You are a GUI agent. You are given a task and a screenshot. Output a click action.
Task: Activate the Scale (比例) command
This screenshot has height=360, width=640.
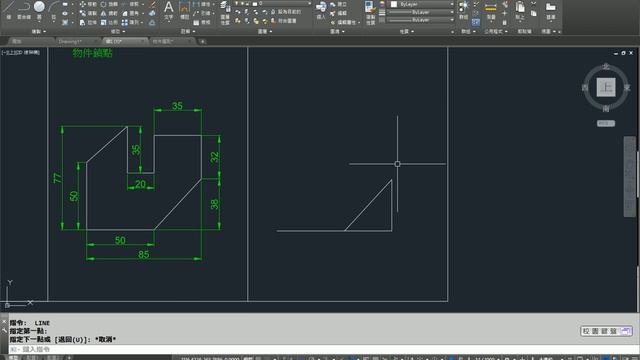click(x=109, y=22)
